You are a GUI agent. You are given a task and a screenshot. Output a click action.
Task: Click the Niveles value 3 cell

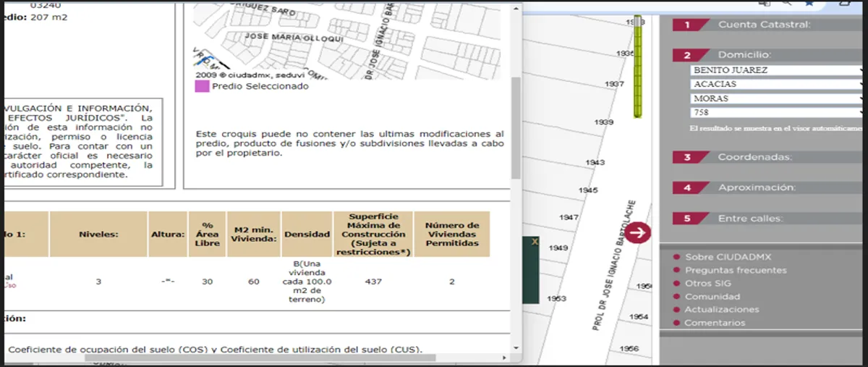pyautogui.click(x=98, y=282)
